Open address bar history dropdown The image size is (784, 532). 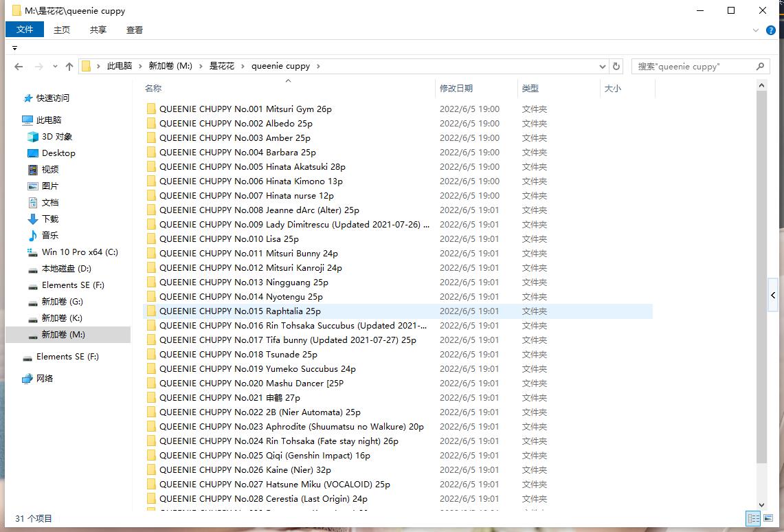tap(602, 67)
